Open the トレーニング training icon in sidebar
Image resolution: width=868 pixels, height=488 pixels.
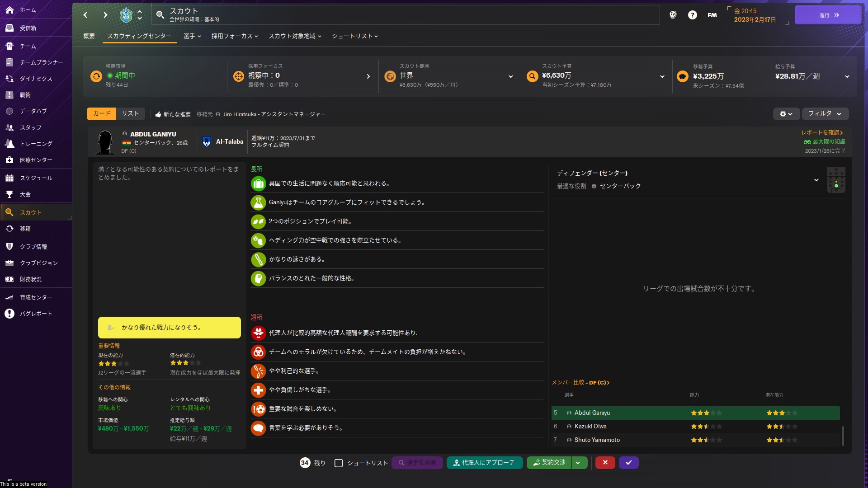pos(9,144)
